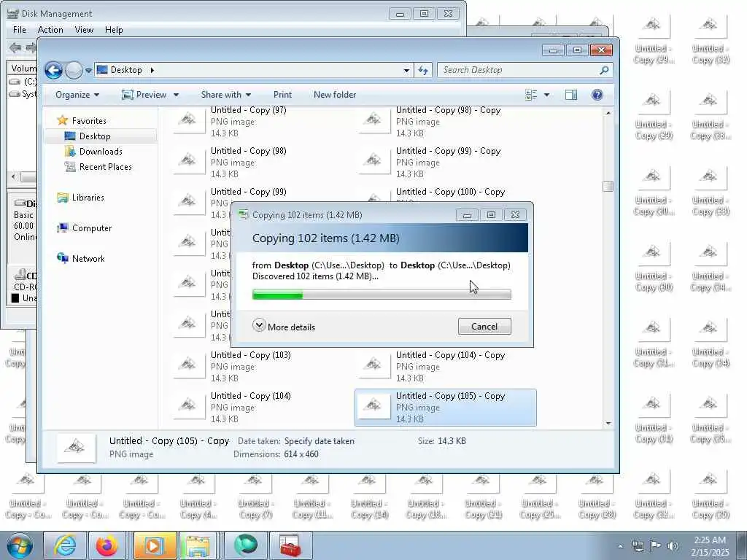Open the Share with menu
The height and width of the screenshot is (560, 747).
click(226, 95)
